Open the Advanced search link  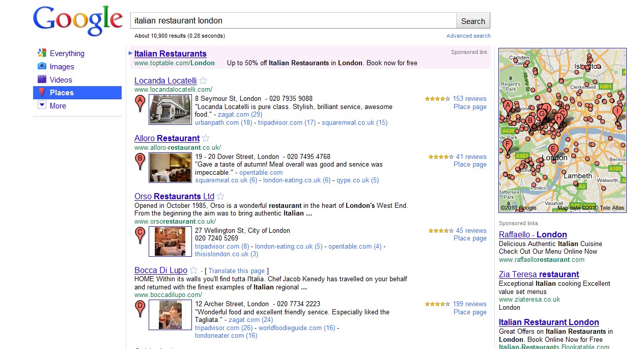pyautogui.click(x=468, y=36)
